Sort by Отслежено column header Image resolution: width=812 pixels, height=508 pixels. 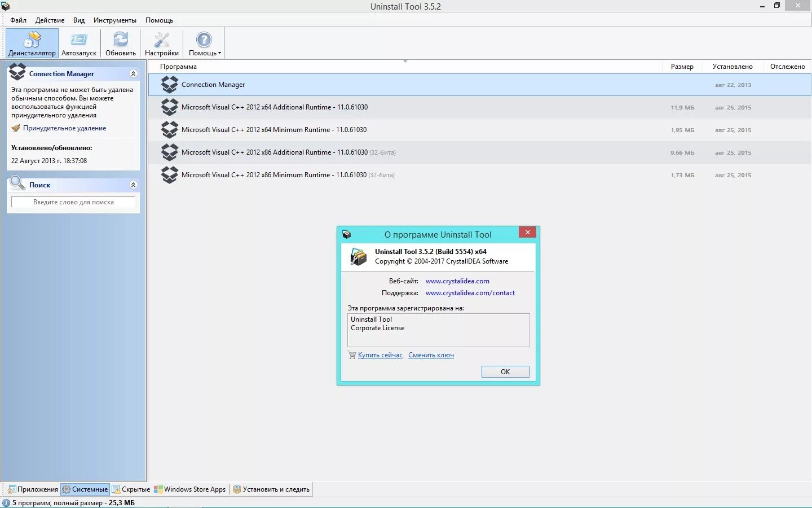tap(787, 67)
